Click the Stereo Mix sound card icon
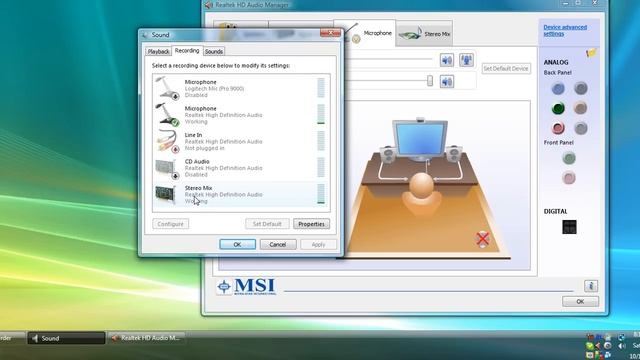 166,194
